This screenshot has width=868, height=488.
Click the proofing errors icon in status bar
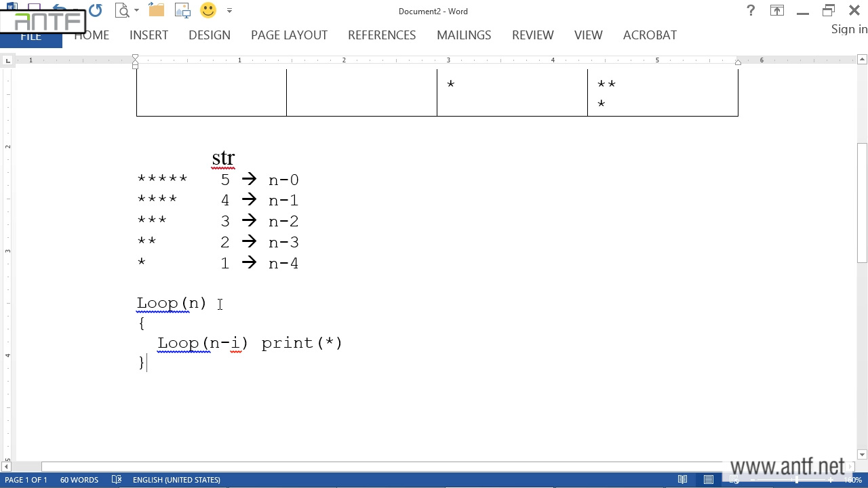click(116, 480)
